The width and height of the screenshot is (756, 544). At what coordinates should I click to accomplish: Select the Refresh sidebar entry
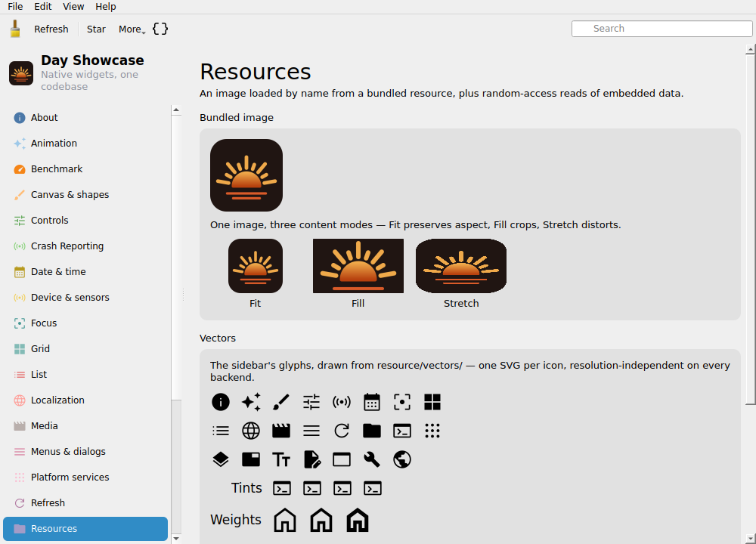[86, 503]
